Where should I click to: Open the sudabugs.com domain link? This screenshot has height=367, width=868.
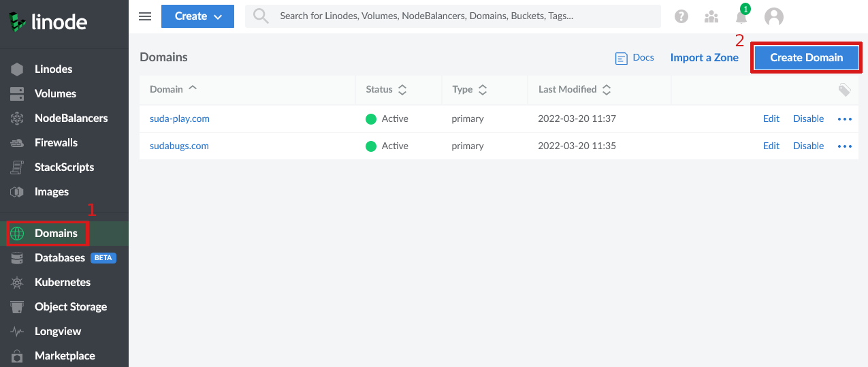[179, 146]
